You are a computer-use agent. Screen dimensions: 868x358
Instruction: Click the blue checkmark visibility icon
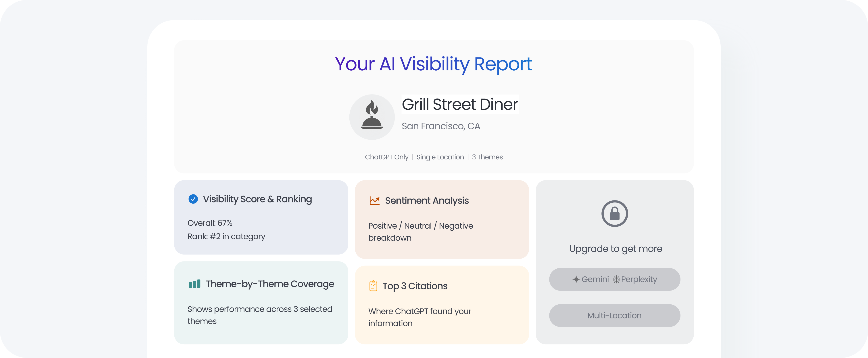[193, 199]
